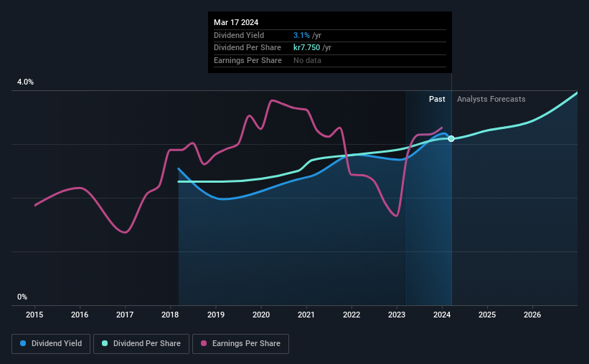Click the No data earnings value
Viewport: 589px width, 364px height.
coord(307,60)
